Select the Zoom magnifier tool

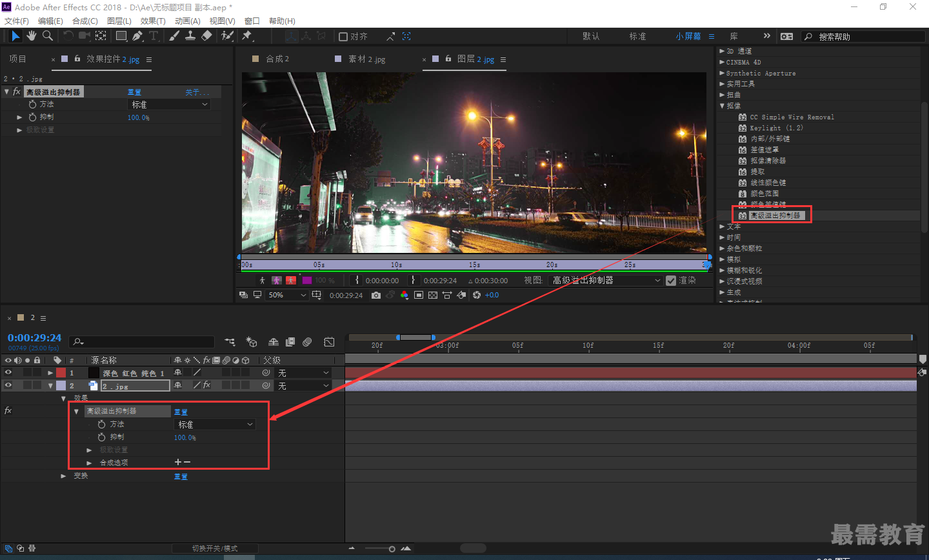click(48, 36)
